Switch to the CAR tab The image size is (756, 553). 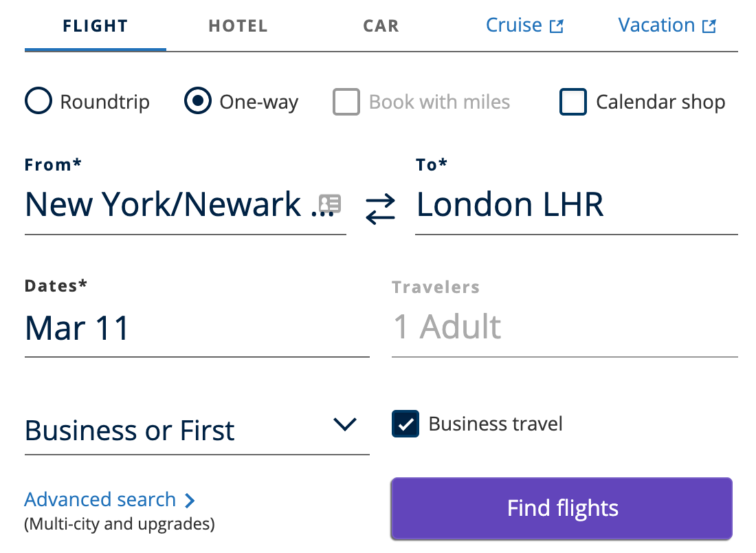click(x=381, y=25)
